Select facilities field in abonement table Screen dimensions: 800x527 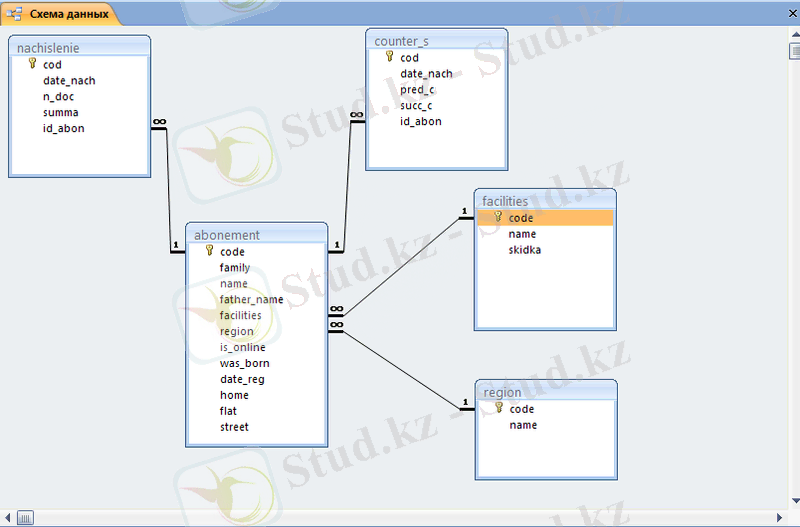click(x=240, y=315)
